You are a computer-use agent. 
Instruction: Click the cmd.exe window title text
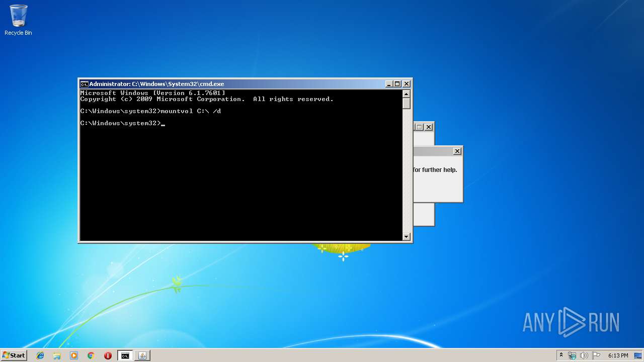[x=156, y=84]
